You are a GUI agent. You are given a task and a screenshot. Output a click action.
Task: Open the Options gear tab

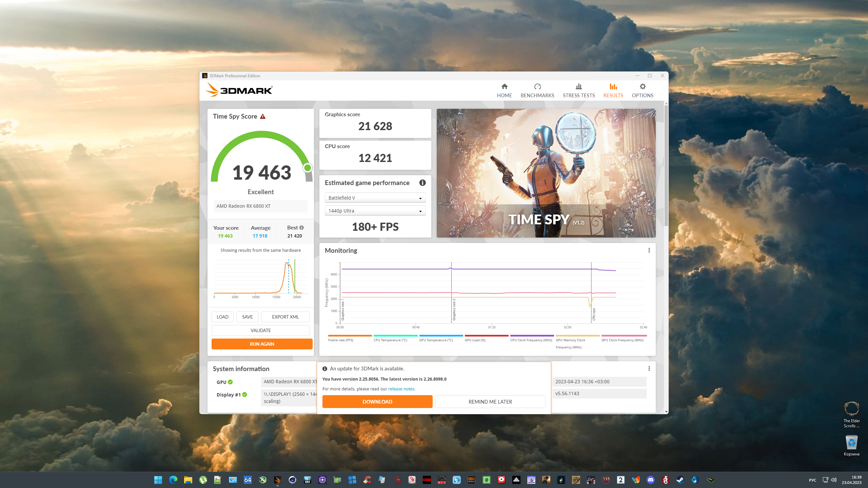[x=642, y=90]
